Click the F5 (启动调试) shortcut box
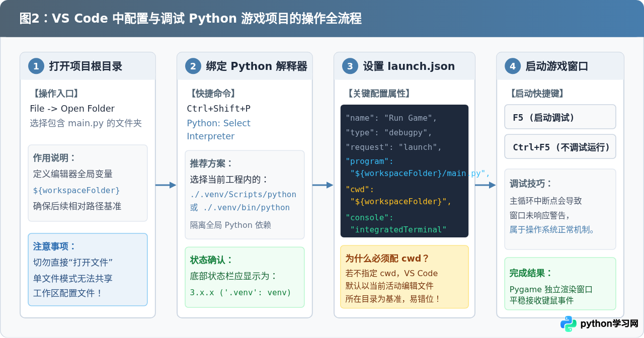Image resolution: width=644 pixels, height=338 pixels. (x=560, y=117)
